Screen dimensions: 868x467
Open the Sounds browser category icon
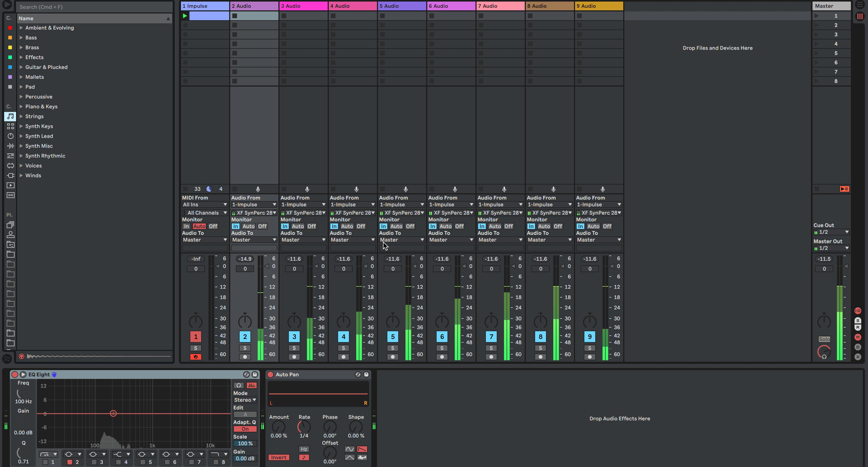[x=10, y=116]
